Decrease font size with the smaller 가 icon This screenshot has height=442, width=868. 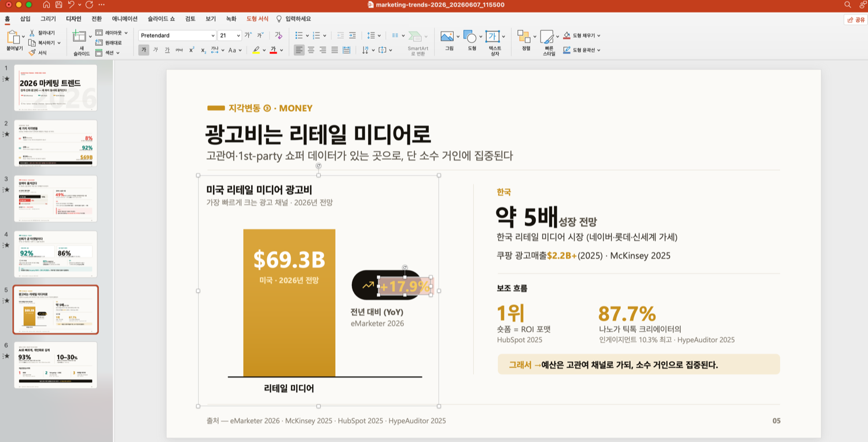[259, 35]
